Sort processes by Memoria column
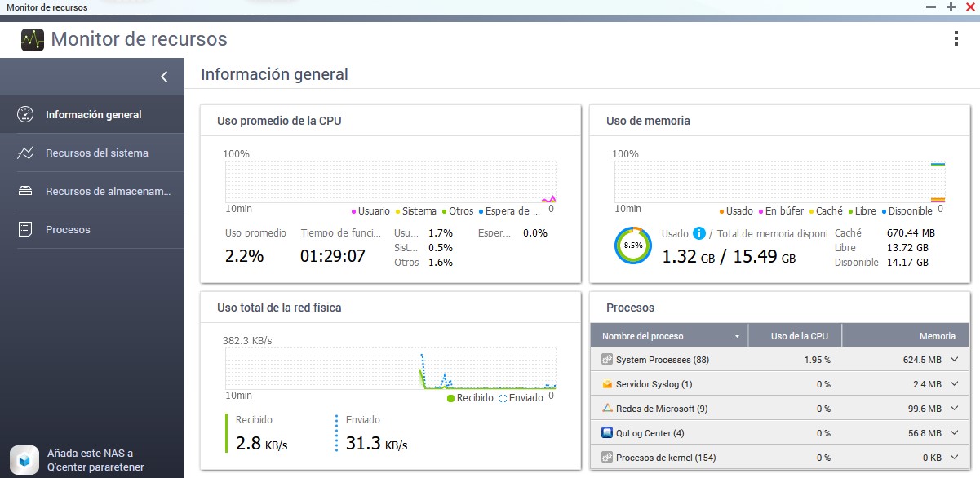Viewport: 980px width, 478px height. point(937,336)
